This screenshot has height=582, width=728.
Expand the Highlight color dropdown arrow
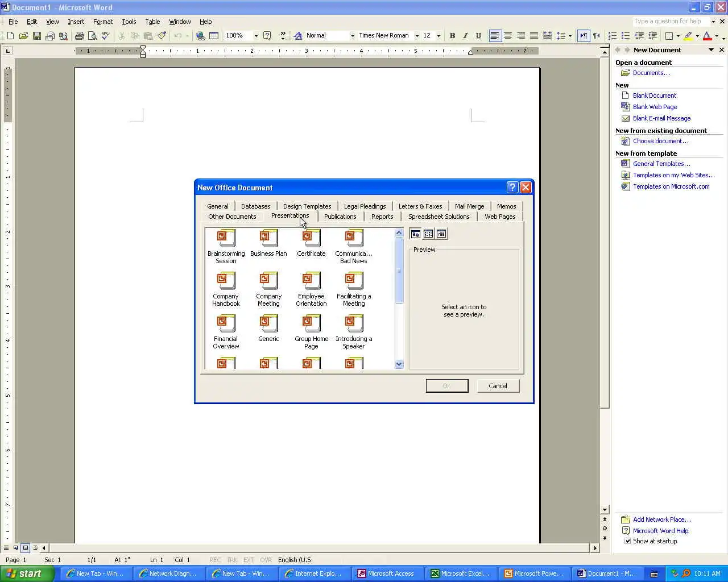(697, 36)
